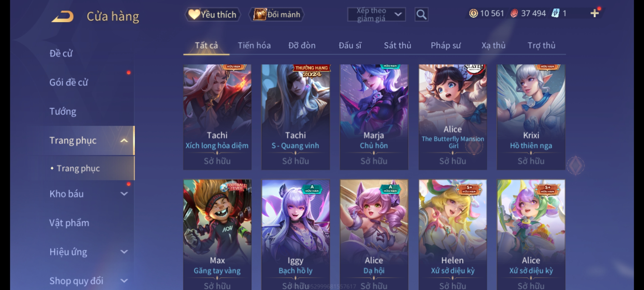The width and height of the screenshot is (644, 290).
Task: Open the Tướng sidebar entry
Action: coord(63,111)
